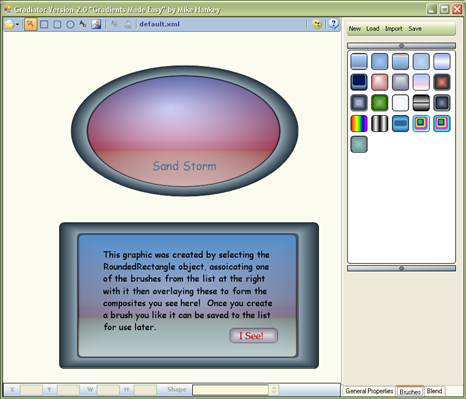Select the pointer selection tool
466x399 pixels.
(x=31, y=24)
